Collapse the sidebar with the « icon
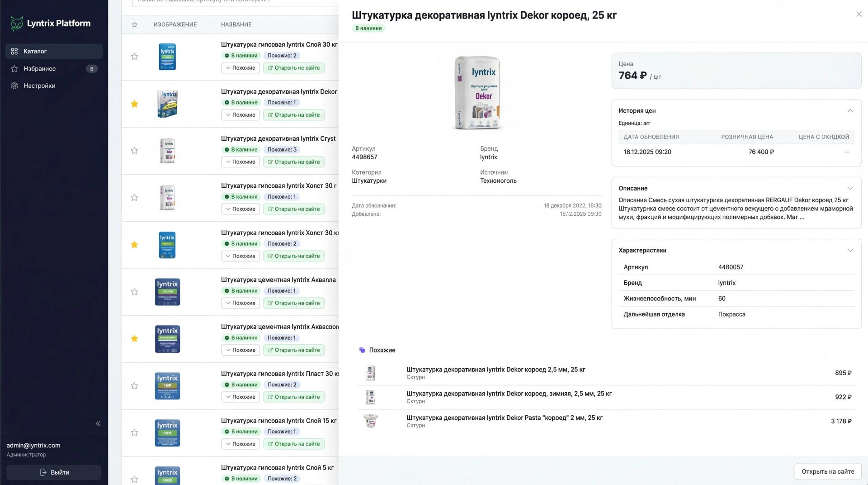 [98, 423]
